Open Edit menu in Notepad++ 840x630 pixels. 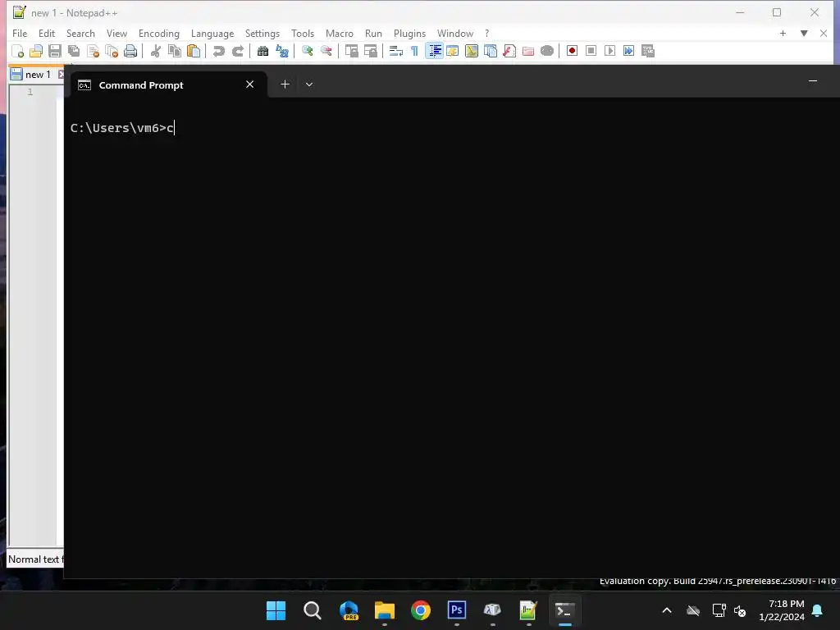tap(47, 33)
